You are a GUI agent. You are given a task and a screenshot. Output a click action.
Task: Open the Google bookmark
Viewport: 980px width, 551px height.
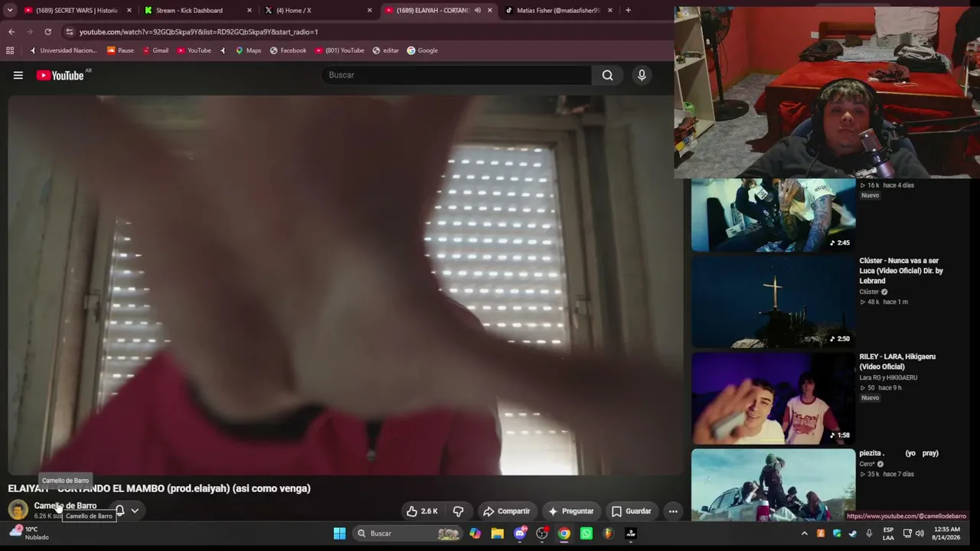(422, 51)
